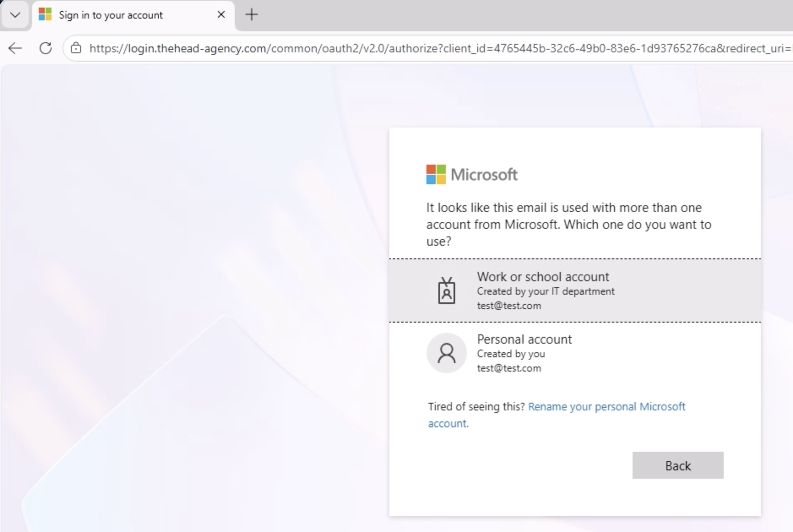Reload the current page
Screen dimensions: 793x532
coord(46,48)
